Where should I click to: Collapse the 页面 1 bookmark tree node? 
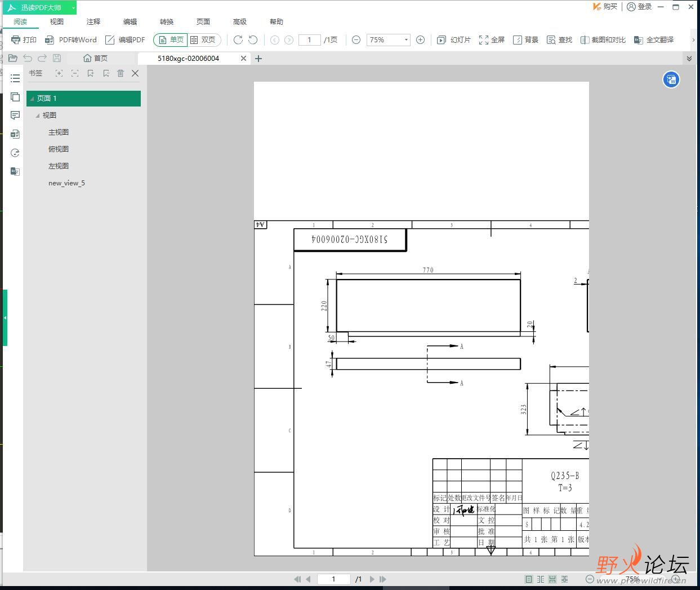[32, 99]
